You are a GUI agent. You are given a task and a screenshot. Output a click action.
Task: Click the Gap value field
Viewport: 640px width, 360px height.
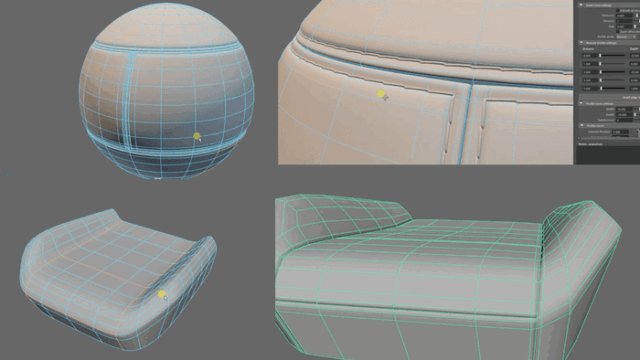point(624,27)
